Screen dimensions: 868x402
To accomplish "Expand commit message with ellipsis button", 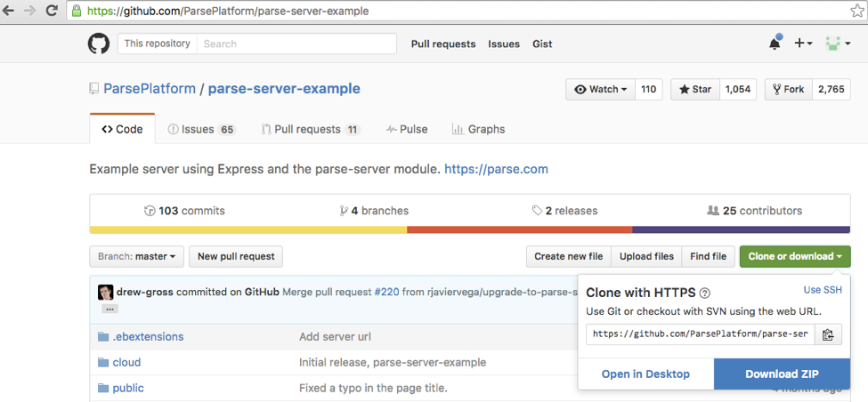I will click(110, 309).
